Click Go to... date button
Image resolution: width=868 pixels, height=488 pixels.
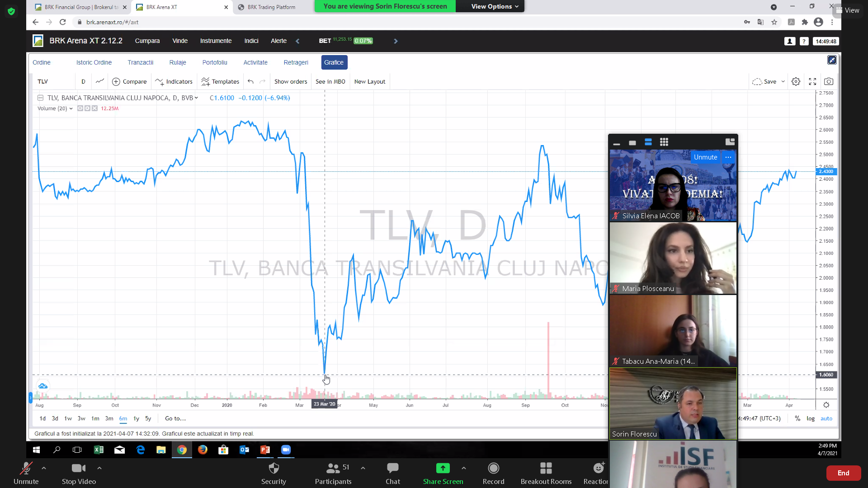175,418
